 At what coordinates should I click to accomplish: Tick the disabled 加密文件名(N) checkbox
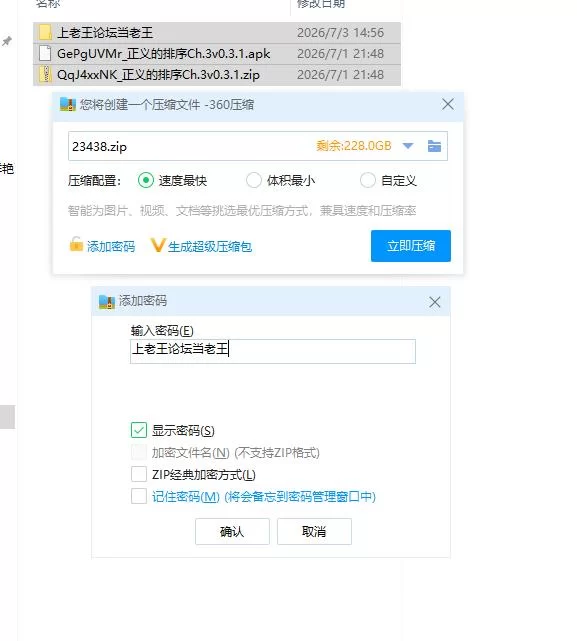click(x=139, y=452)
